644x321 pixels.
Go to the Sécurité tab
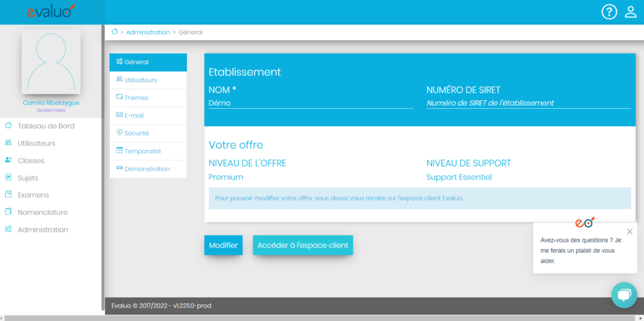pos(148,133)
